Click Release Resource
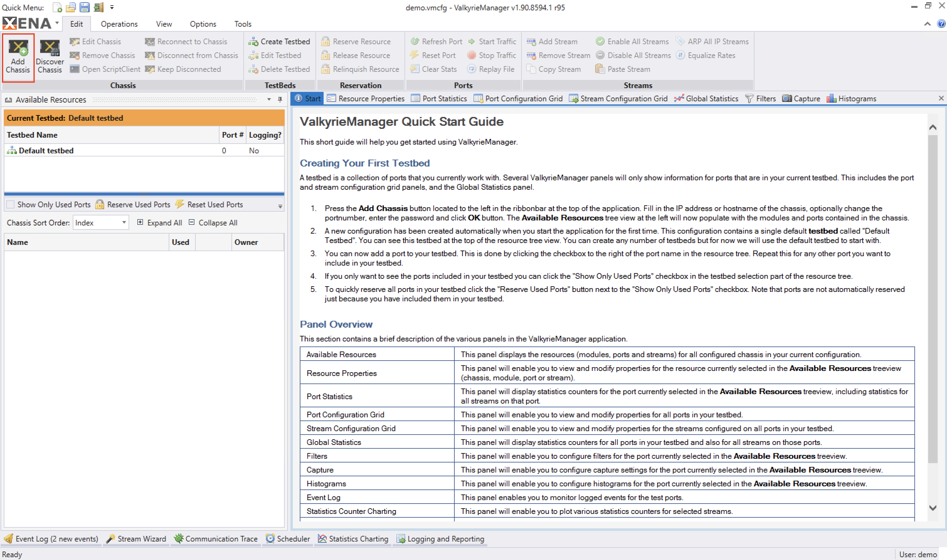 click(x=355, y=55)
